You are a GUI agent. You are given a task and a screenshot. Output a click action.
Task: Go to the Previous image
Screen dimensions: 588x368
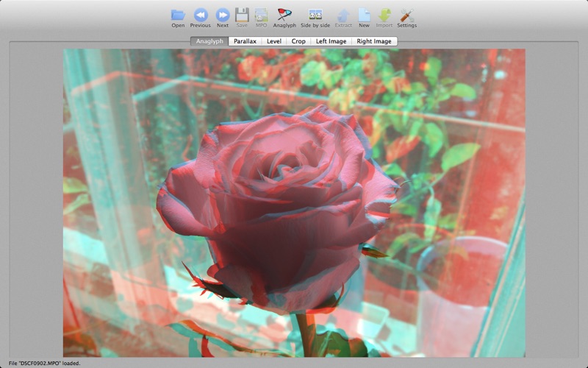point(200,15)
